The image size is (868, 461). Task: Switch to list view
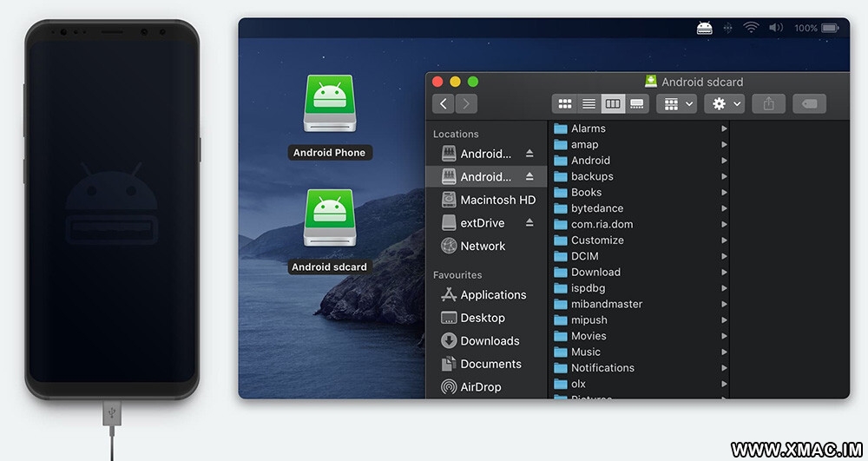[589, 103]
